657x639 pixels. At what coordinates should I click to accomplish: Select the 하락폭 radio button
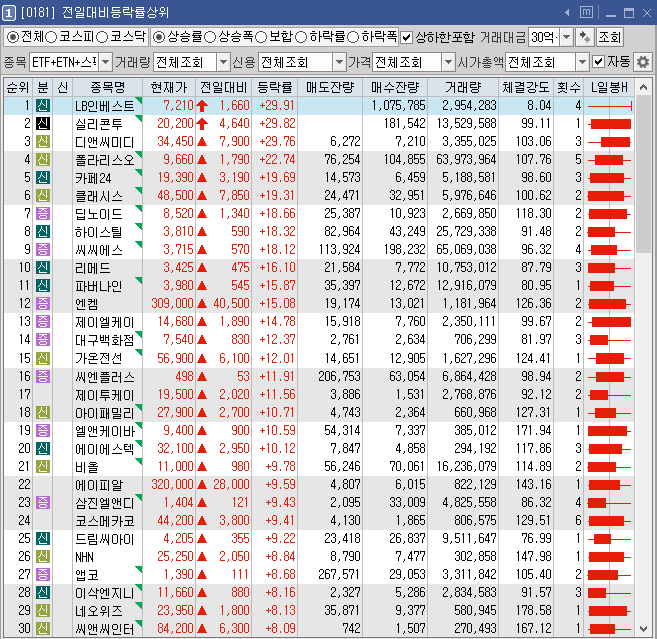(x=353, y=37)
